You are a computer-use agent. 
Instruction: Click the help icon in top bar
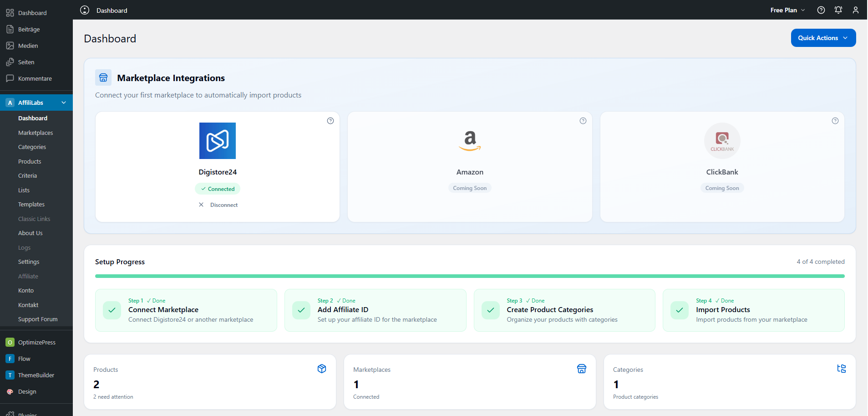(x=821, y=10)
